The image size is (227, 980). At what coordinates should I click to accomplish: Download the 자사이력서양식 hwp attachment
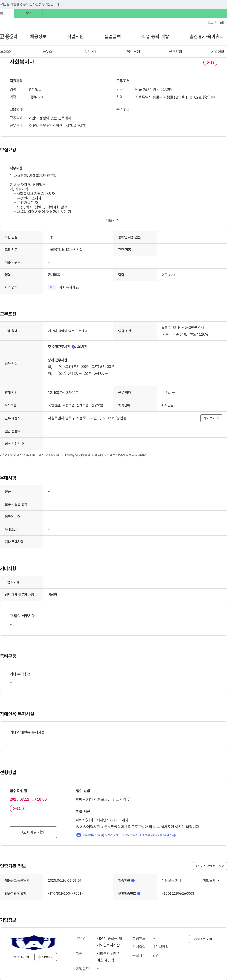point(129,835)
